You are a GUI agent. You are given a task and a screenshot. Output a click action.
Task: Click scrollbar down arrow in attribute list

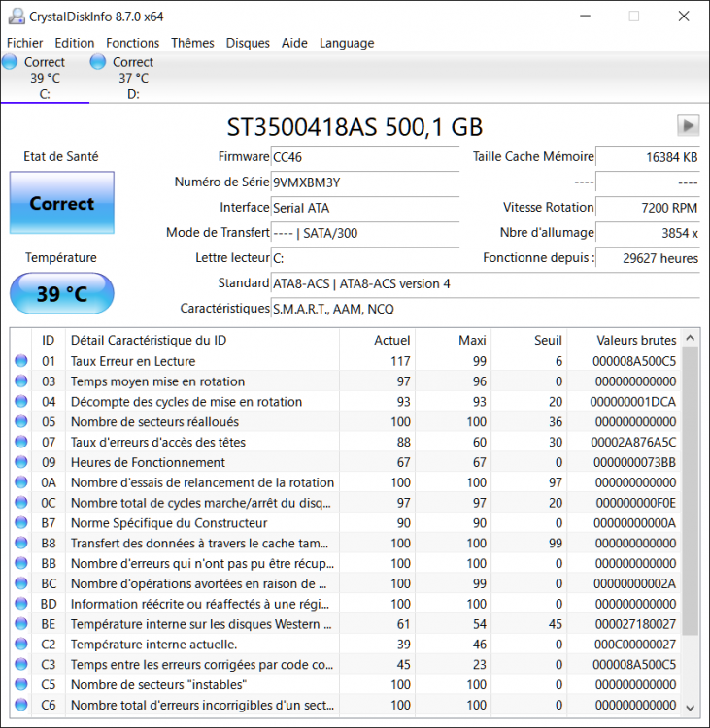tap(691, 708)
